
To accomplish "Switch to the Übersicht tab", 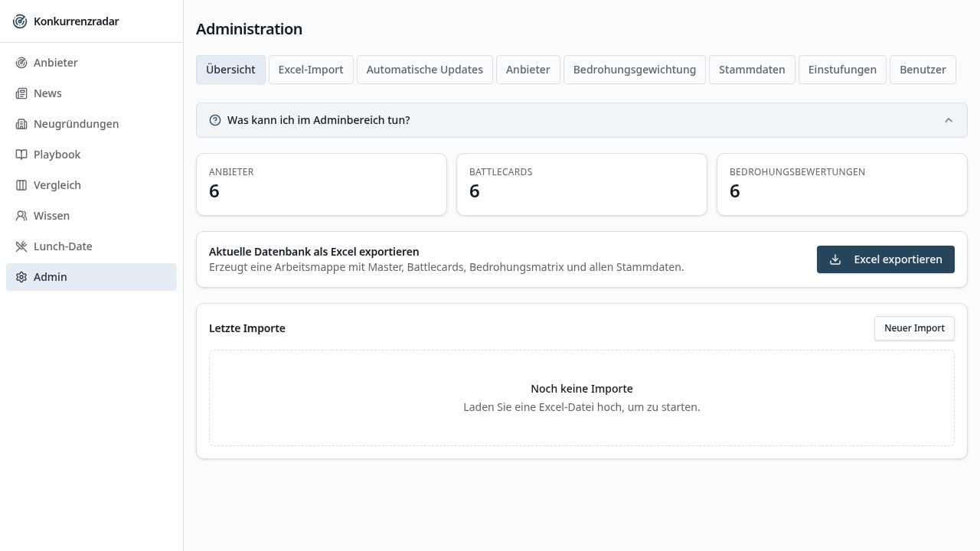I will point(230,70).
